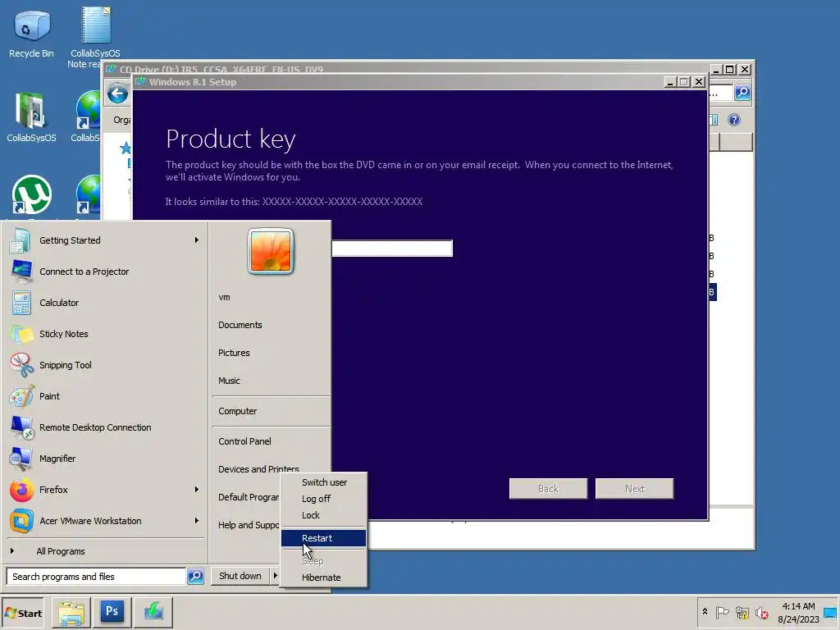
Task: Minimize the Windows 8.1 Setup window
Action: [669, 82]
